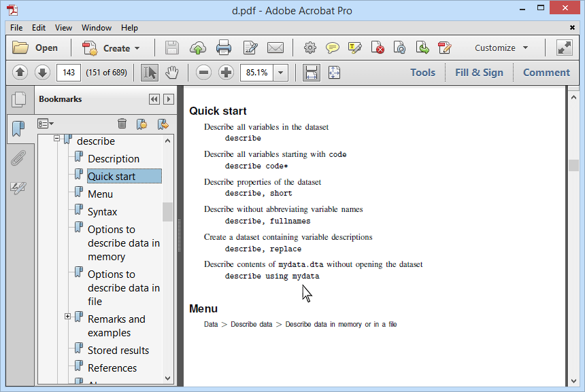Image resolution: width=585 pixels, height=392 pixels.
Task: Select Options to describe data in file bookmark
Action: 124,287
